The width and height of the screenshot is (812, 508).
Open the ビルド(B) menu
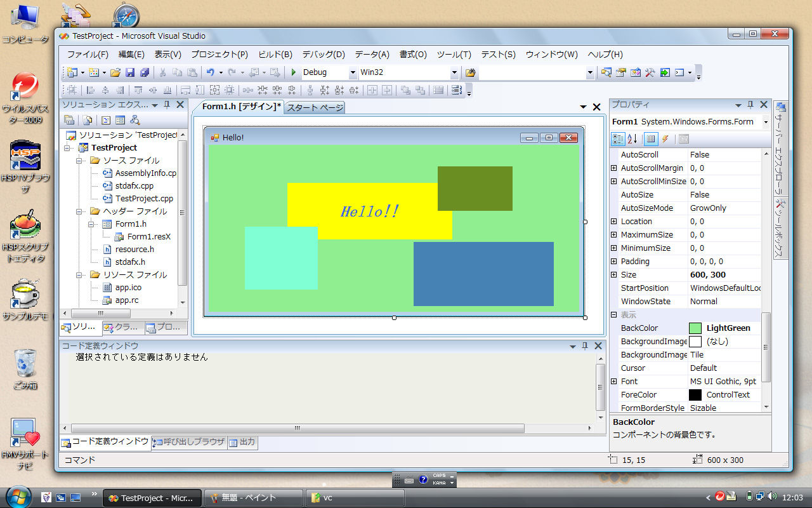[x=275, y=55]
